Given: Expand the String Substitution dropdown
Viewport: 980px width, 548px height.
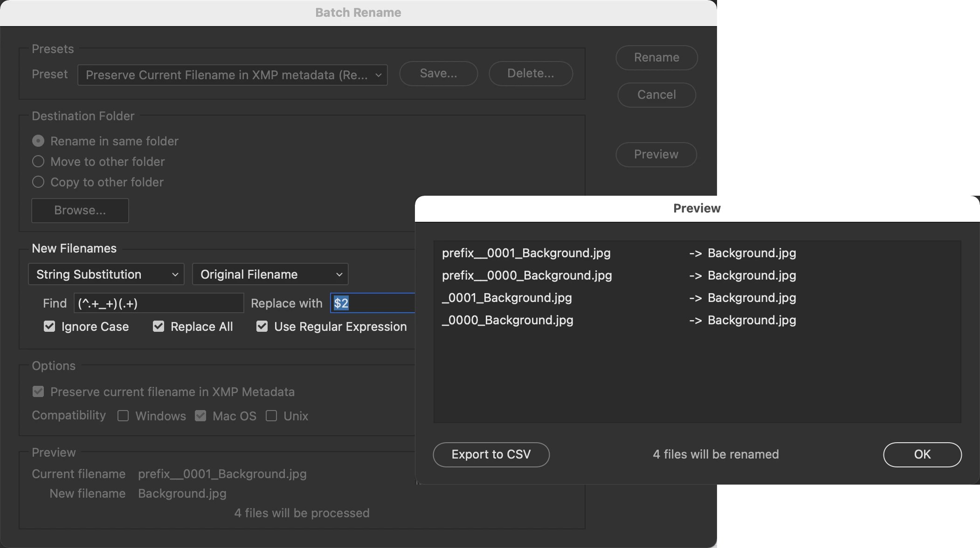Looking at the screenshot, I should pos(106,274).
